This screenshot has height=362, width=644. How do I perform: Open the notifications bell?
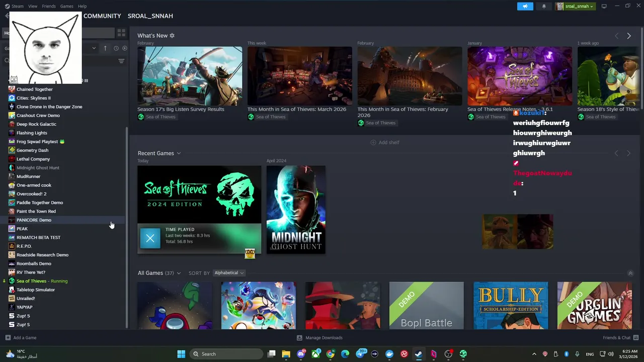pos(544,6)
